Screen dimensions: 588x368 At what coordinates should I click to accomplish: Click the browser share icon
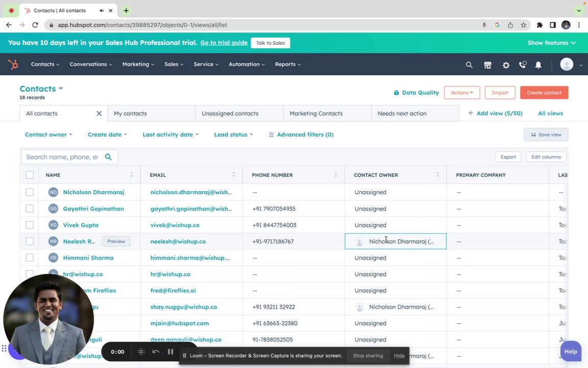[x=510, y=25]
